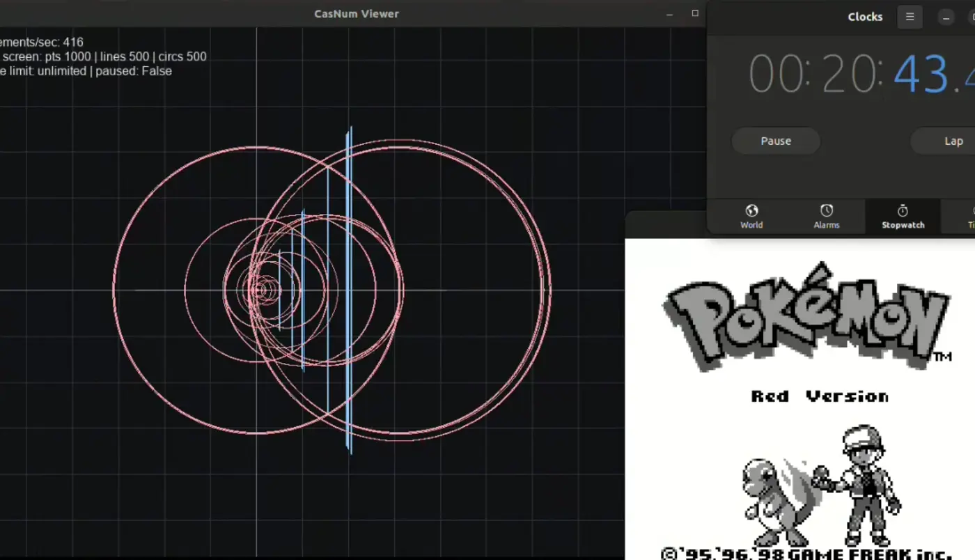Screen dimensions: 975x560
Task: Switch to the World clock tab
Action: click(x=751, y=216)
